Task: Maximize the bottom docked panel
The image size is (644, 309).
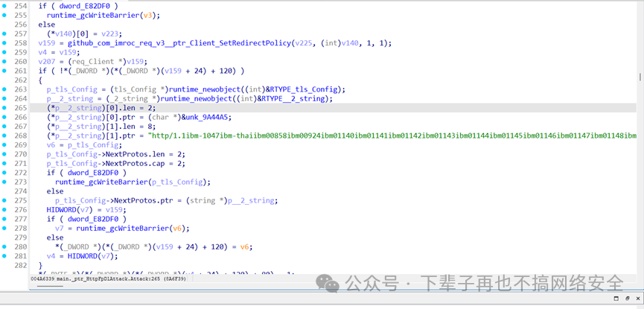Action: pos(616,299)
